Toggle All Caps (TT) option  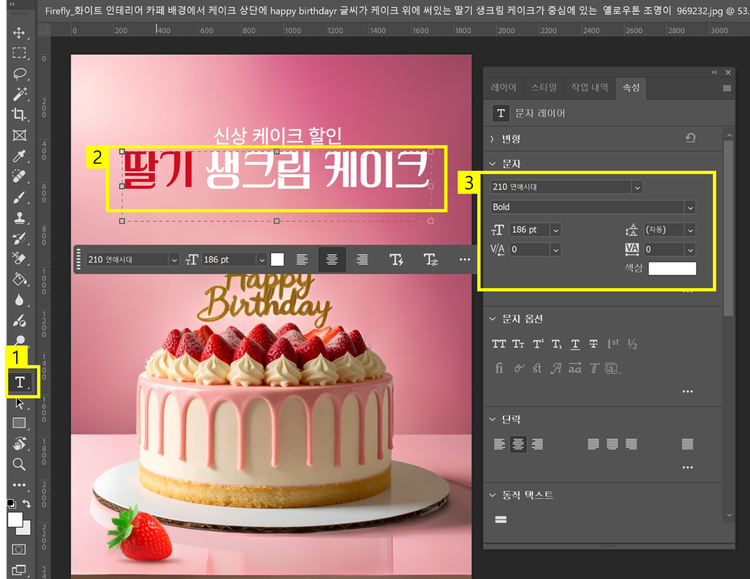coord(498,344)
